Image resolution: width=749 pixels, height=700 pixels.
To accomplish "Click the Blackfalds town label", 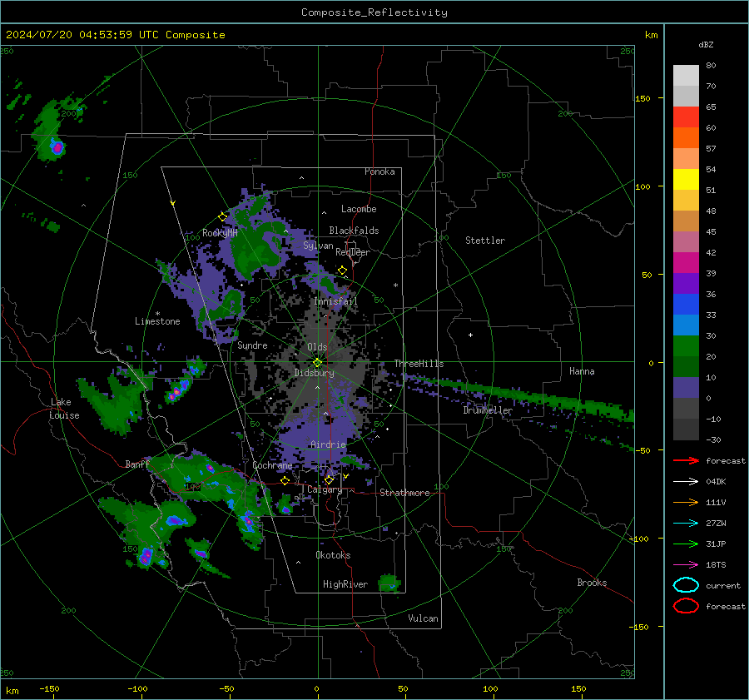I will tap(354, 231).
